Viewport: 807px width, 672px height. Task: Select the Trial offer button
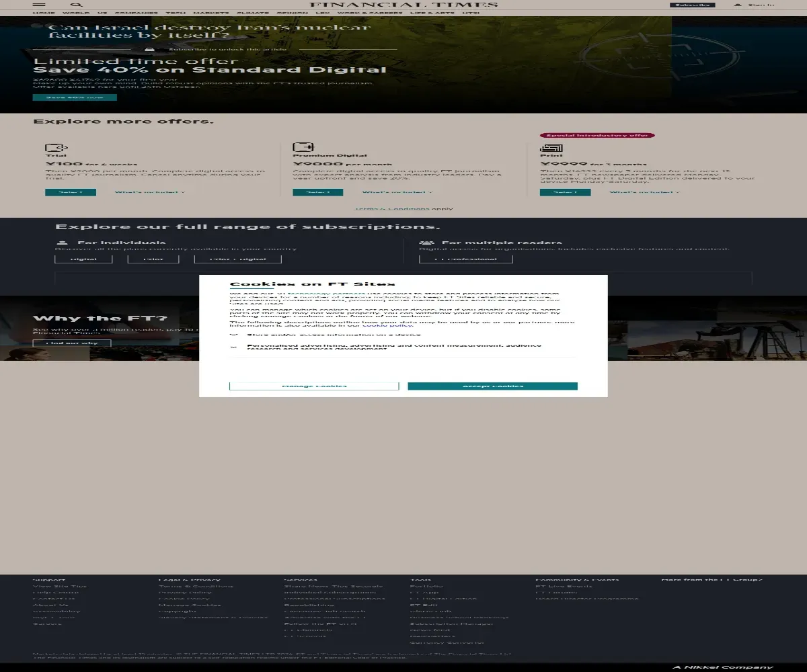click(x=71, y=192)
